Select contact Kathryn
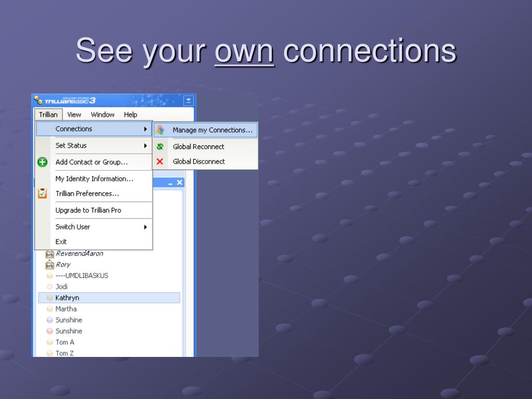Viewport: 532px width, 399px height. click(109, 298)
